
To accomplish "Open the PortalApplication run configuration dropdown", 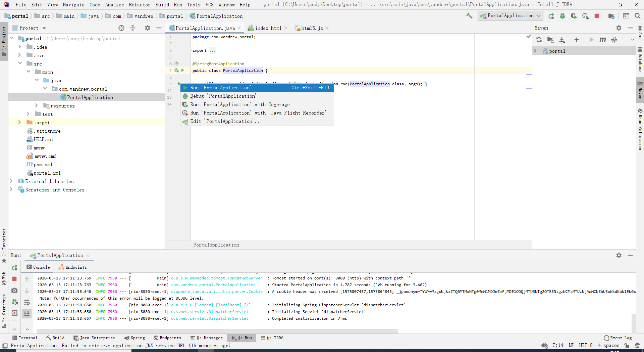I will [x=510, y=16].
